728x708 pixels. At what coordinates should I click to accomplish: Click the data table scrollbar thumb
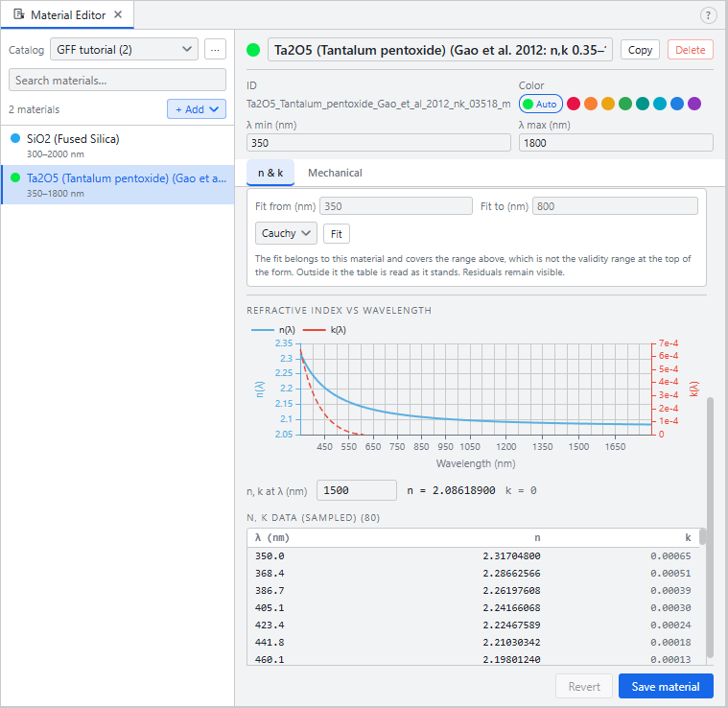pyautogui.click(x=702, y=536)
